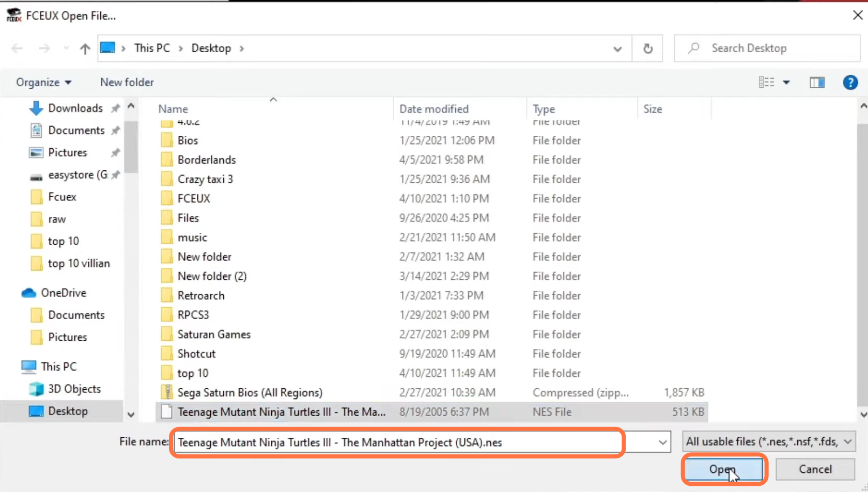
Task: Click the file list scroll down arrow
Action: pos(863,415)
